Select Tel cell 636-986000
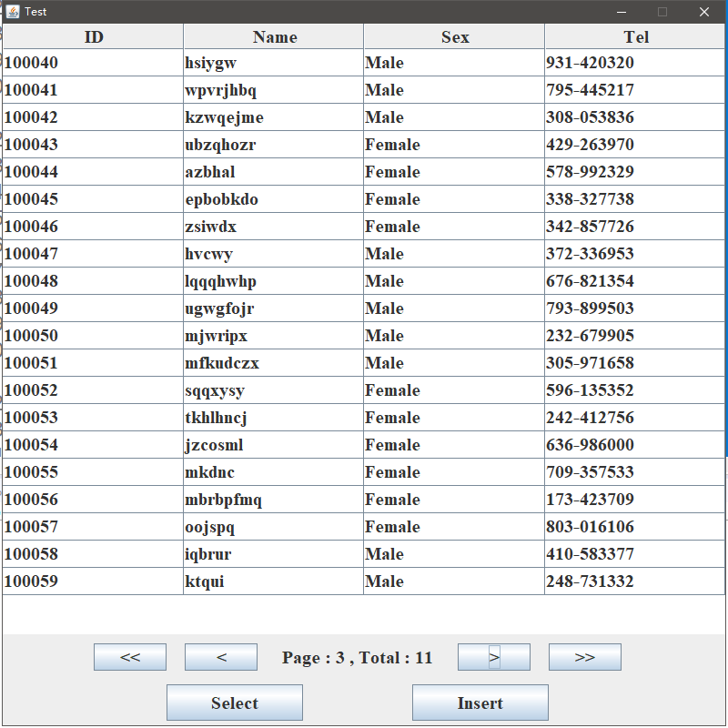 634,445
